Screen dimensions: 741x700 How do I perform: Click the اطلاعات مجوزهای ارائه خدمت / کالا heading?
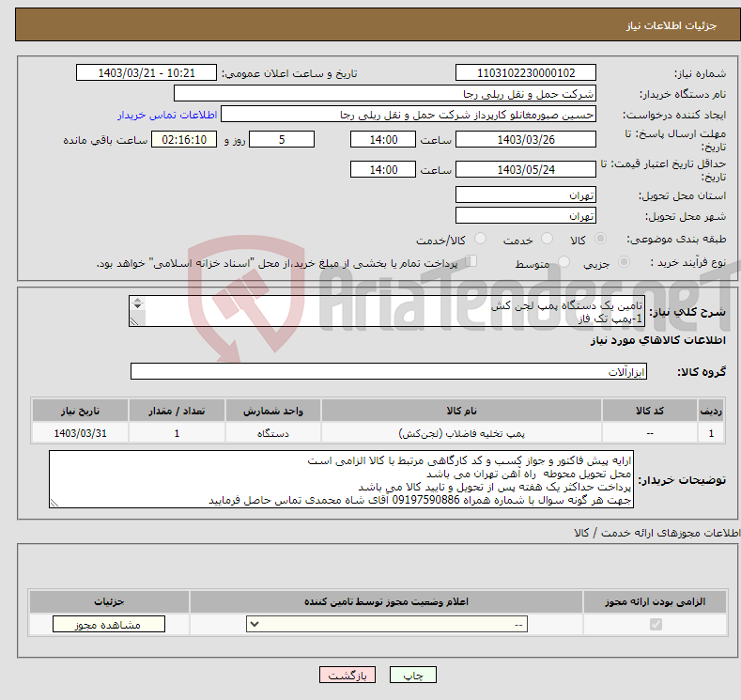click(656, 533)
